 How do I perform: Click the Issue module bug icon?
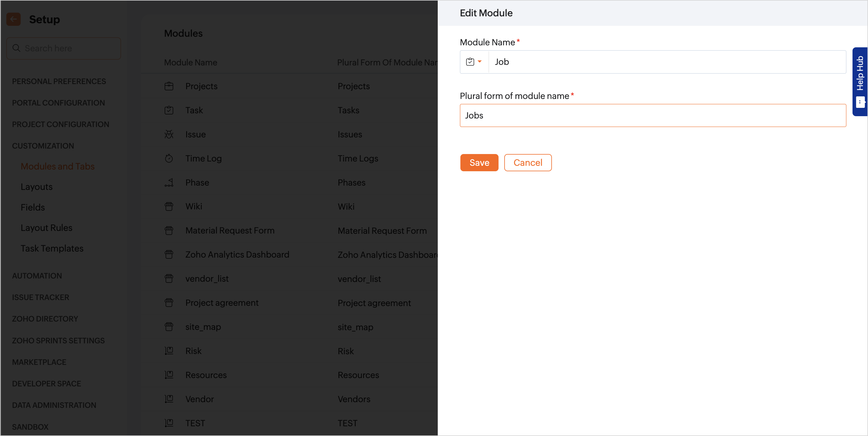click(x=169, y=135)
